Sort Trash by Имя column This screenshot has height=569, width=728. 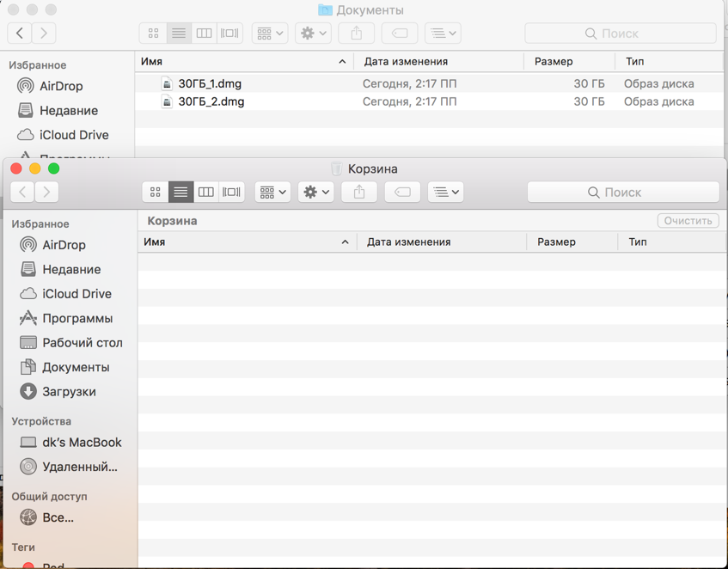[247, 242]
